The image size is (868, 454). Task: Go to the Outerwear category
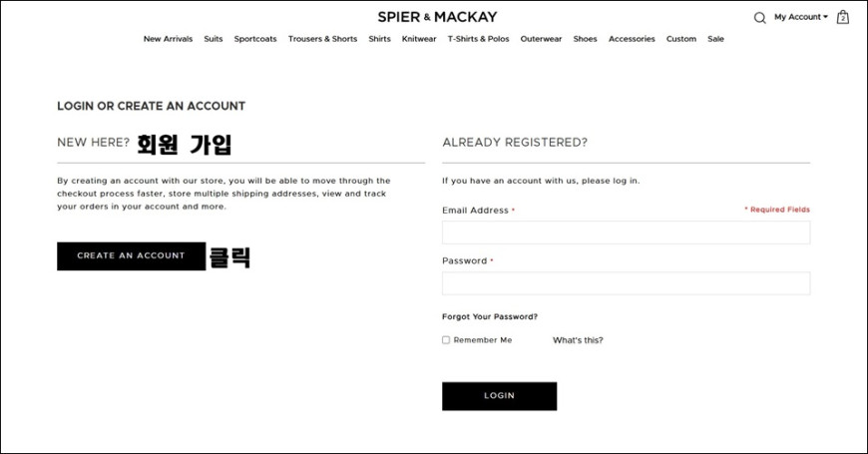[x=541, y=39]
